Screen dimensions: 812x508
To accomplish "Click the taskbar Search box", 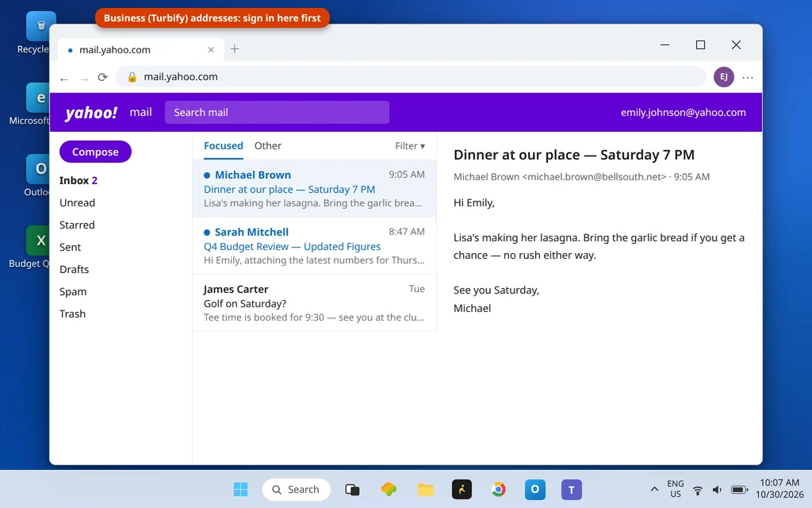I will point(297,489).
